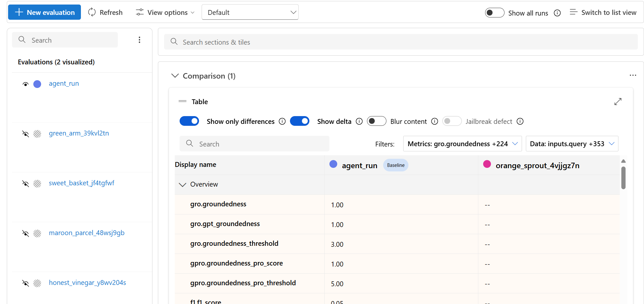
Task: Click the Refresh icon
Action: coord(92,12)
